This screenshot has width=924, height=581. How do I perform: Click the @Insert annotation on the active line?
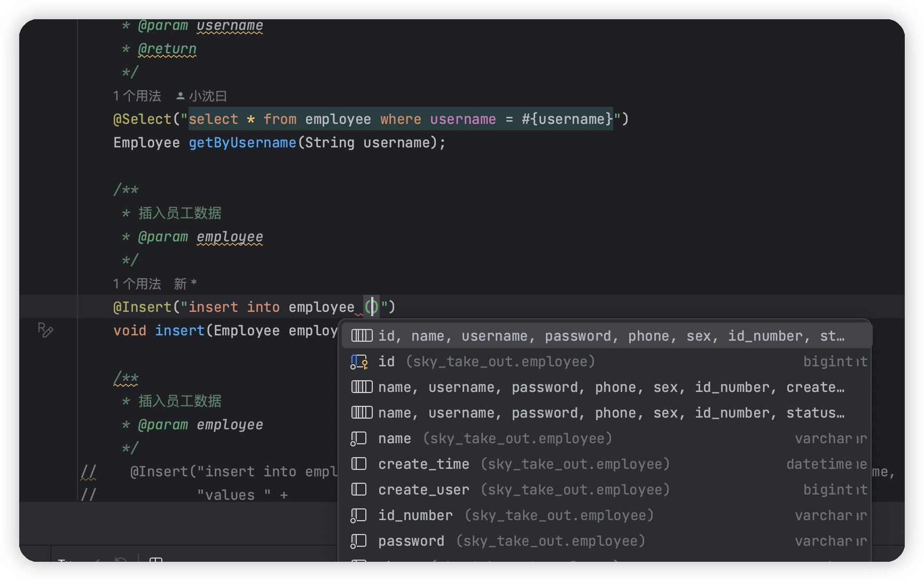pos(143,307)
